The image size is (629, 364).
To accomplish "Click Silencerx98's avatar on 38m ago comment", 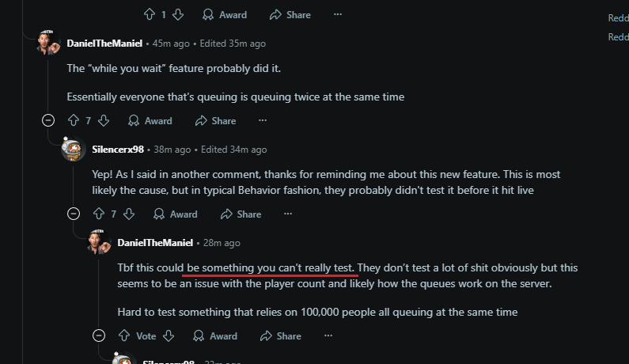I will coord(74,150).
